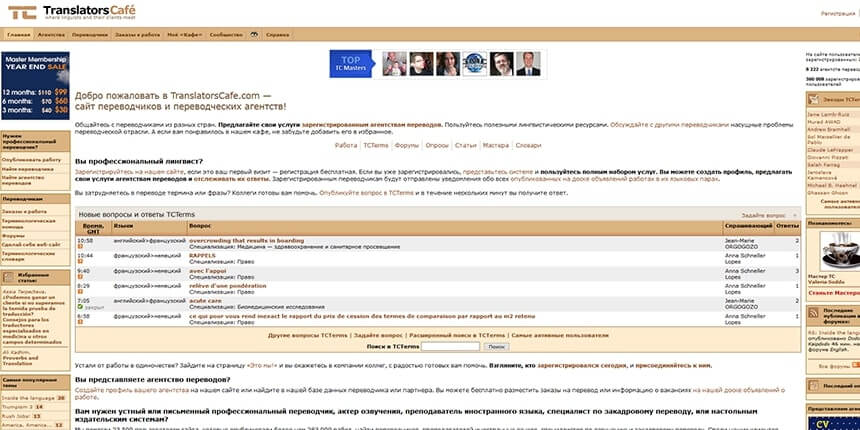Screen dimensions: 860x430
Task: Click the status icon under 9:40 row
Action: [x=80, y=277]
